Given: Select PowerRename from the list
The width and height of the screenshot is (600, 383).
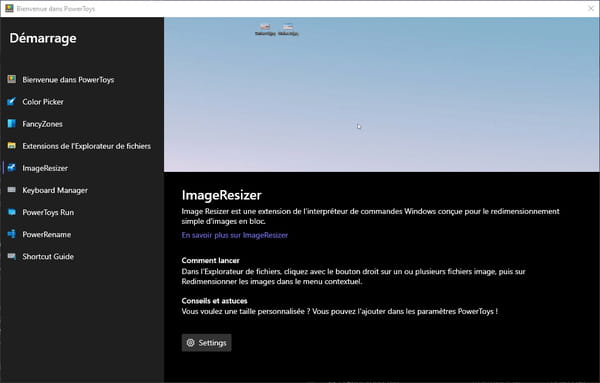Looking at the screenshot, I should point(82,235).
